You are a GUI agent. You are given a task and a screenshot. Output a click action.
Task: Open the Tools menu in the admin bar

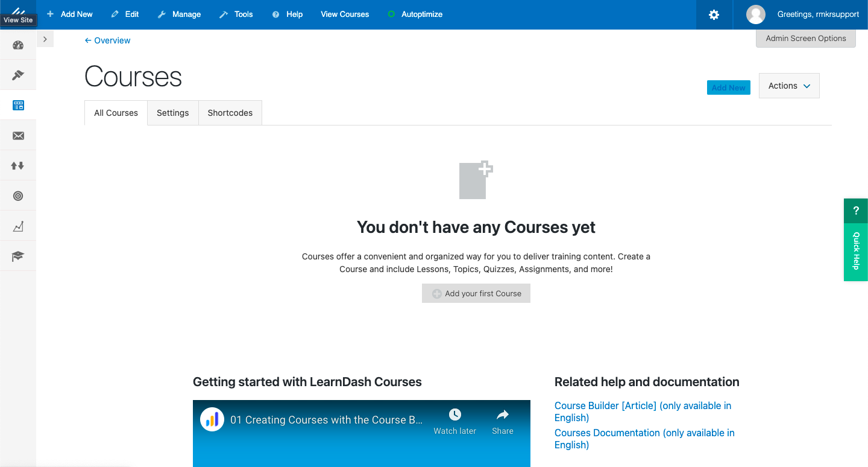point(236,14)
